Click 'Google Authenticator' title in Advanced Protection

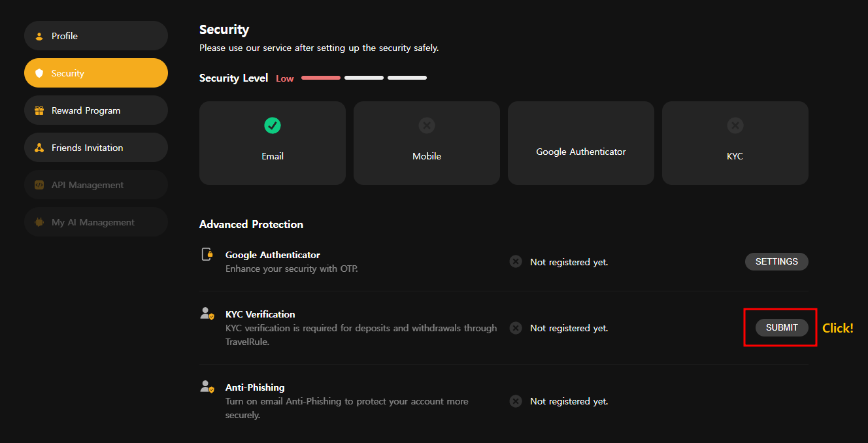coord(273,255)
